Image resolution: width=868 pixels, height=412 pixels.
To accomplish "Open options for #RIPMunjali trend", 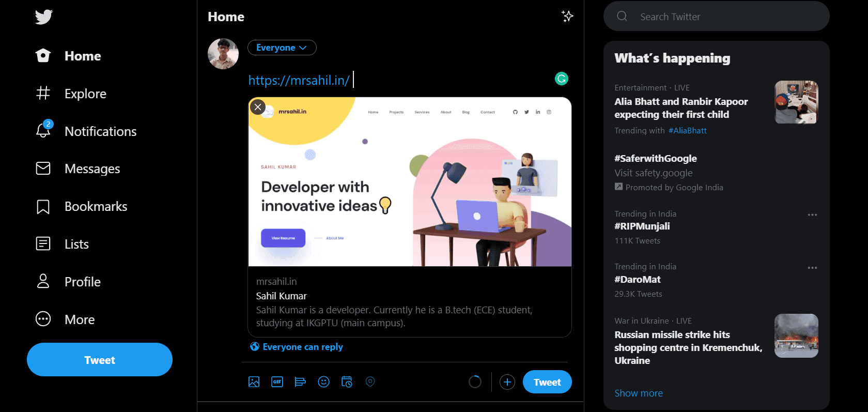I will tap(812, 215).
